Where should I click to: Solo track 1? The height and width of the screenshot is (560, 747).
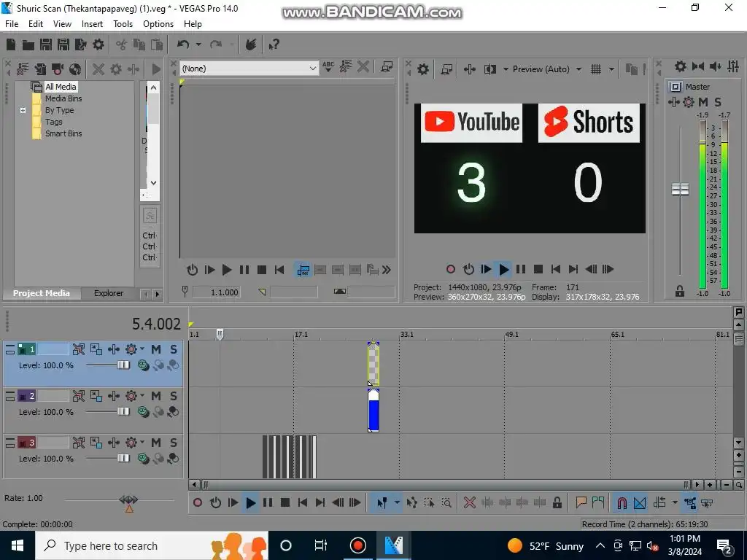[174, 349]
